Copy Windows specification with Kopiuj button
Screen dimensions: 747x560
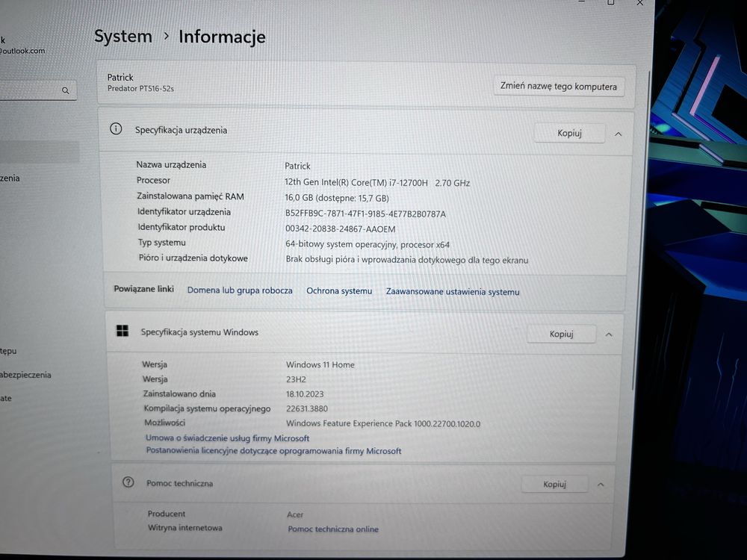(x=561, y=334)
